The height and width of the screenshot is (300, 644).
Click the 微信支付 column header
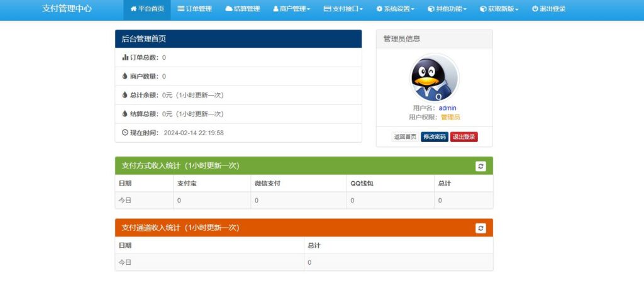click(299, 184)
